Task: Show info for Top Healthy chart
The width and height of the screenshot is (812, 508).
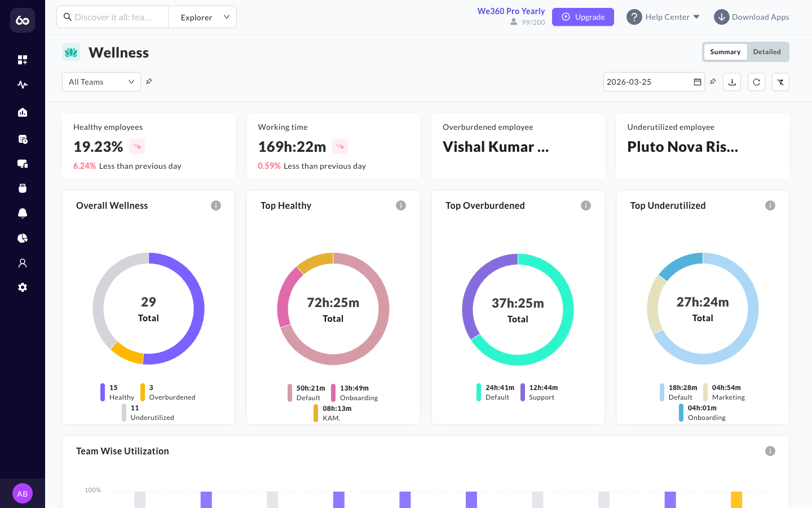Action: tap(401, 205)
